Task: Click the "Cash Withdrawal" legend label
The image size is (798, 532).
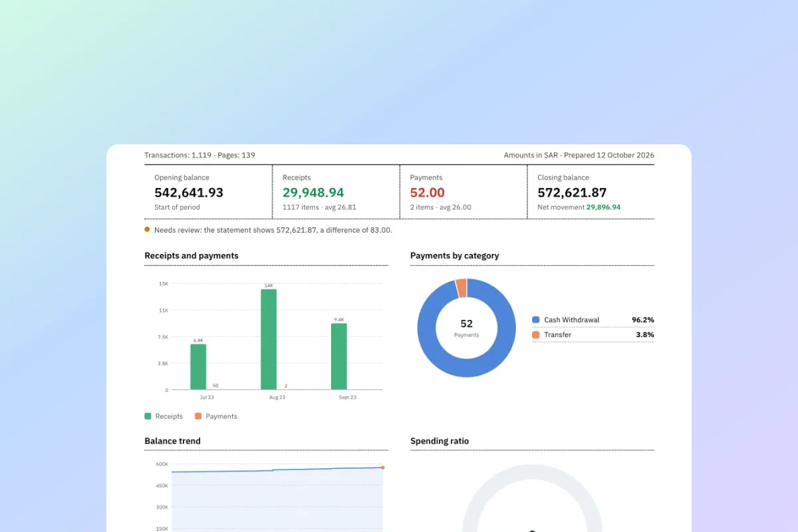Action: (x=572, y=320)
